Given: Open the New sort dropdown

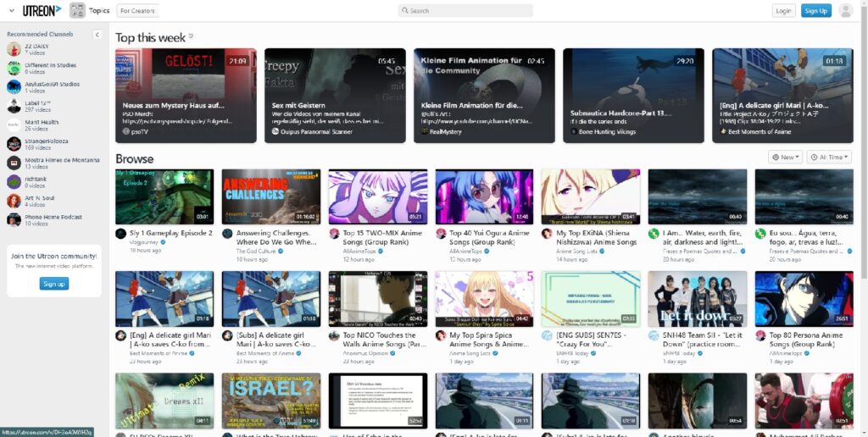Looking at the screenshot, I should click(786, 157).
